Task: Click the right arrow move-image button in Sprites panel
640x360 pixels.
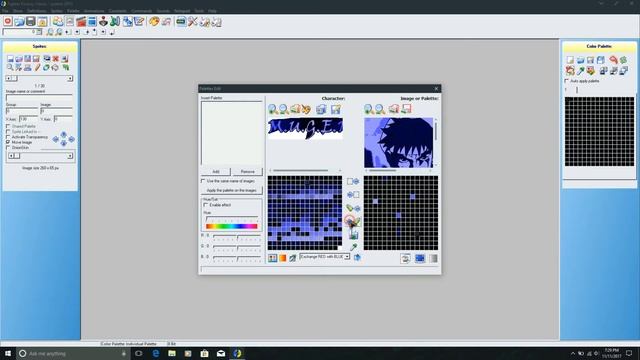Action: 71,139
